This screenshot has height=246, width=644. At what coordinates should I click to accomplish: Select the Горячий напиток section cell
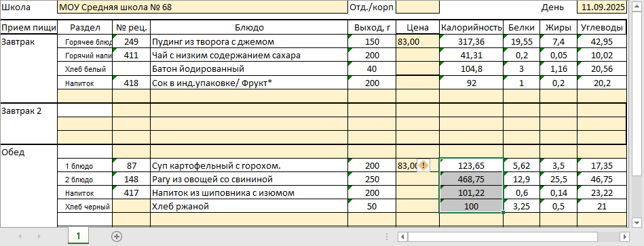click(85, 56)
